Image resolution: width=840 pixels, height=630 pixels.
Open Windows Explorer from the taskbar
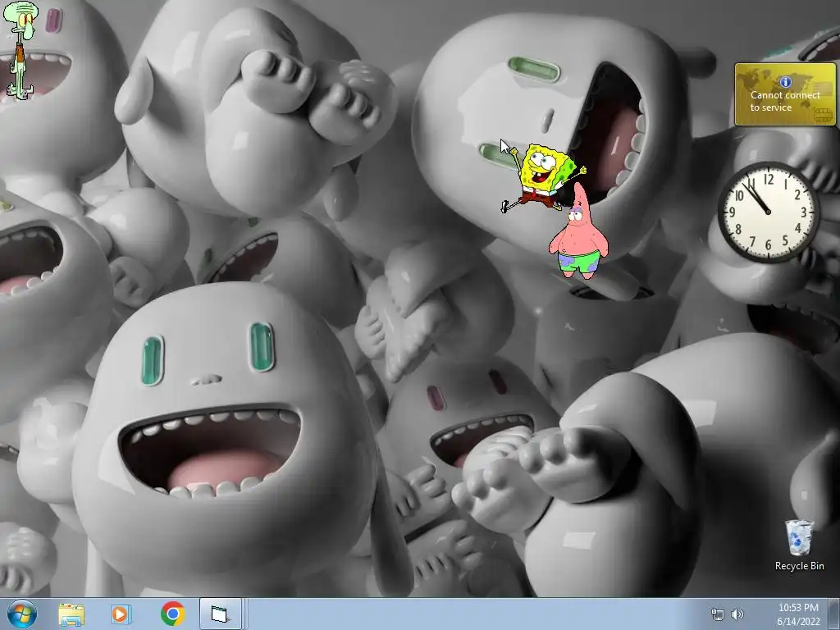click(71, 614)
